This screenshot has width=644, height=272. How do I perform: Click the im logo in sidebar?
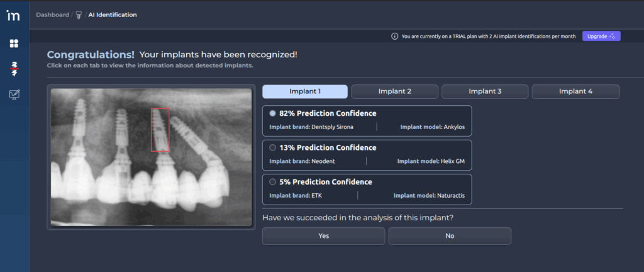13,15
